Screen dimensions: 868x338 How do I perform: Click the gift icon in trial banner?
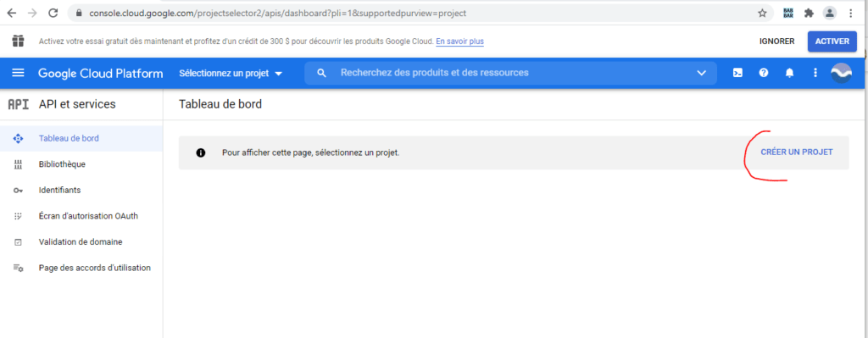(19, 41)
